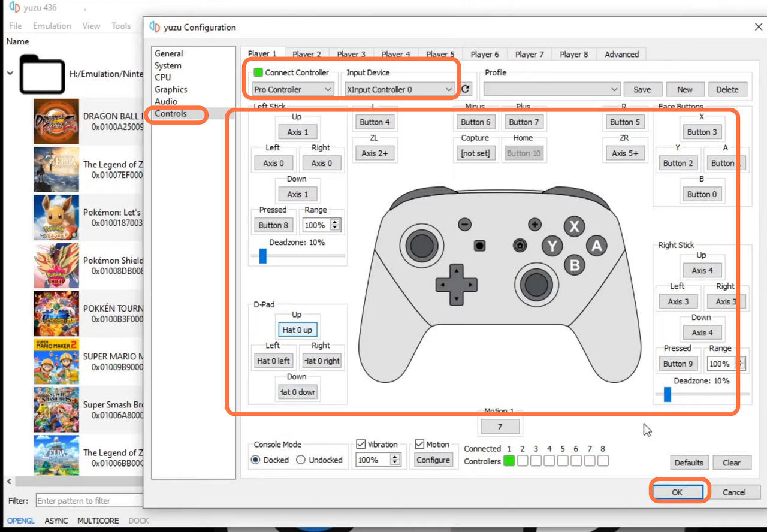This screenshot has height=532, width=767.
Task: Click the Delete profile button
Action: [727, 89]
